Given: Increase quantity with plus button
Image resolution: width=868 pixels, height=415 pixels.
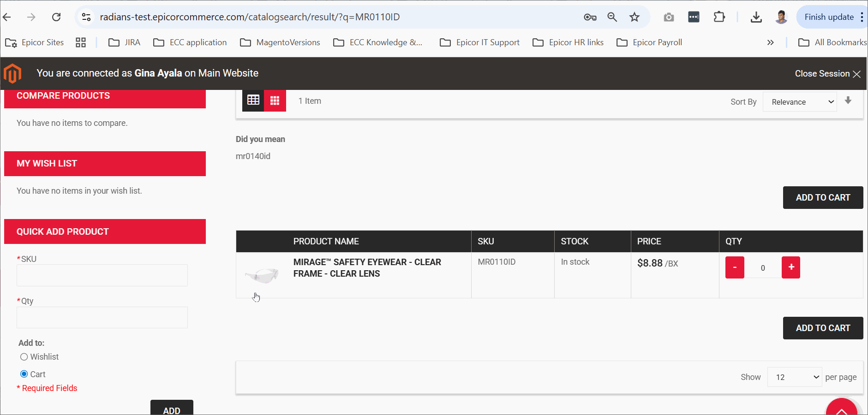Looking at the screenshot, I should 791,267.
